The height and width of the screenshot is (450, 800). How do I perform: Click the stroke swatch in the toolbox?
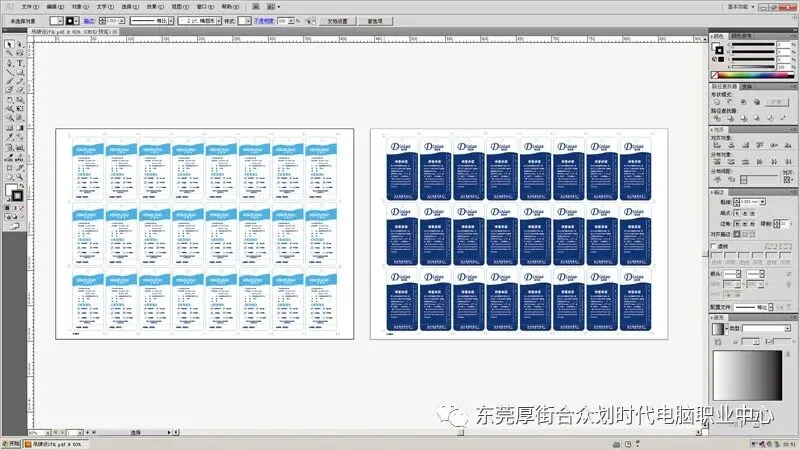pyautogui.click(x=18, y=195)
